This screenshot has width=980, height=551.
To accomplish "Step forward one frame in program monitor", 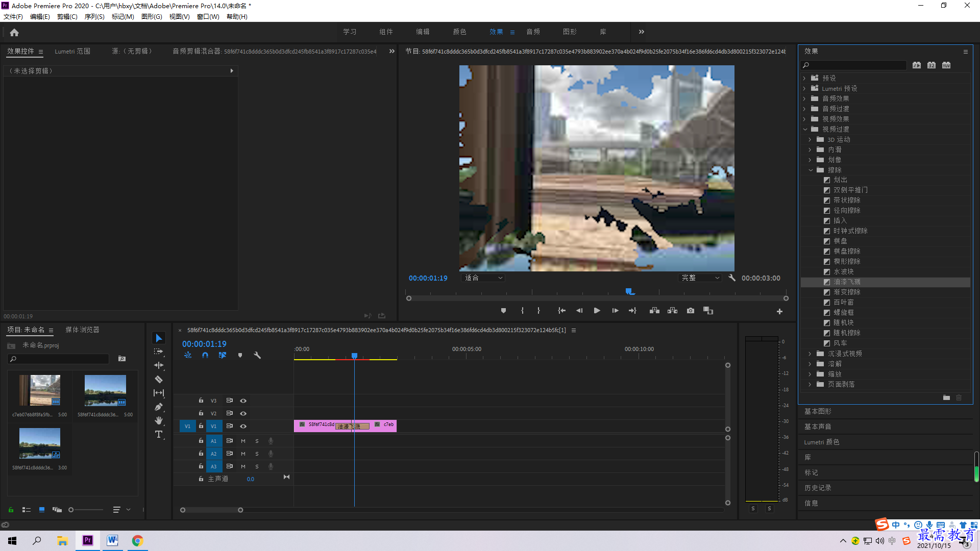I will (615, 311).
